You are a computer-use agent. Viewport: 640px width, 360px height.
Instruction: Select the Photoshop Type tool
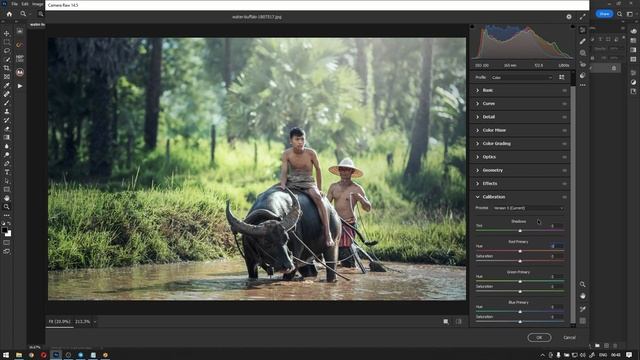[x=7, y=172]
